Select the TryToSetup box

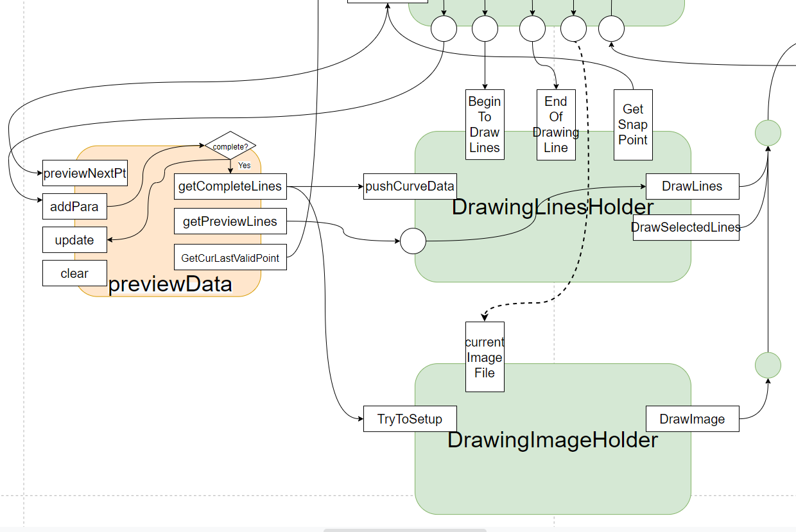click(410, 419)
